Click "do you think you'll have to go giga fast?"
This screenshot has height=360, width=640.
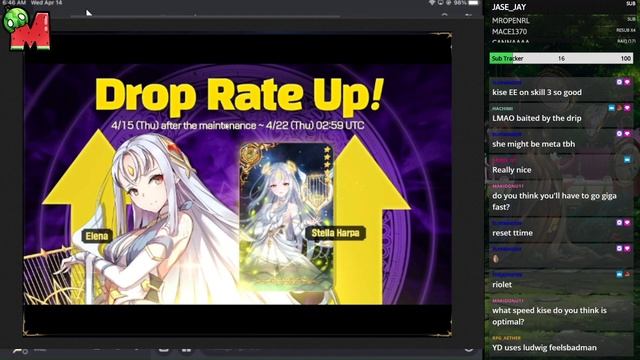coord(554,201)
